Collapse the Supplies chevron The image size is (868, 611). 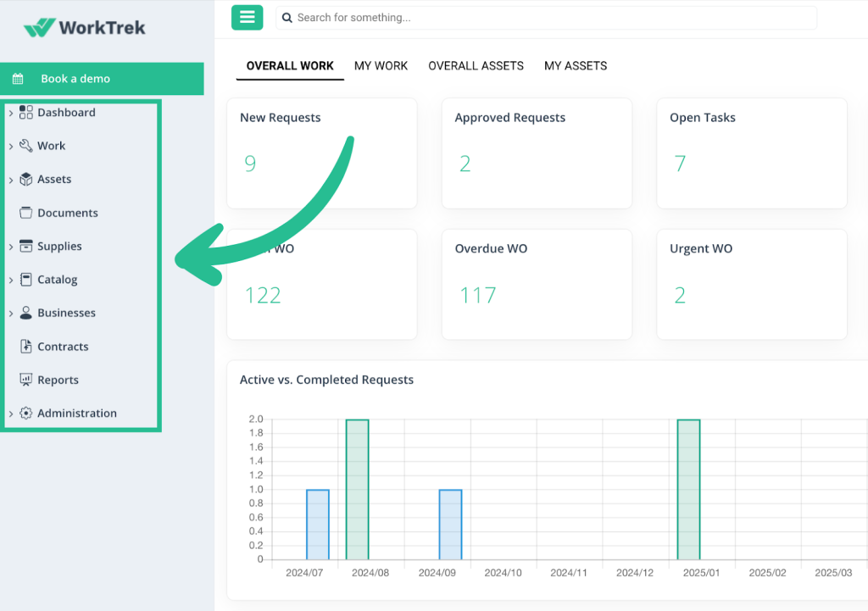tap(12, 246)
